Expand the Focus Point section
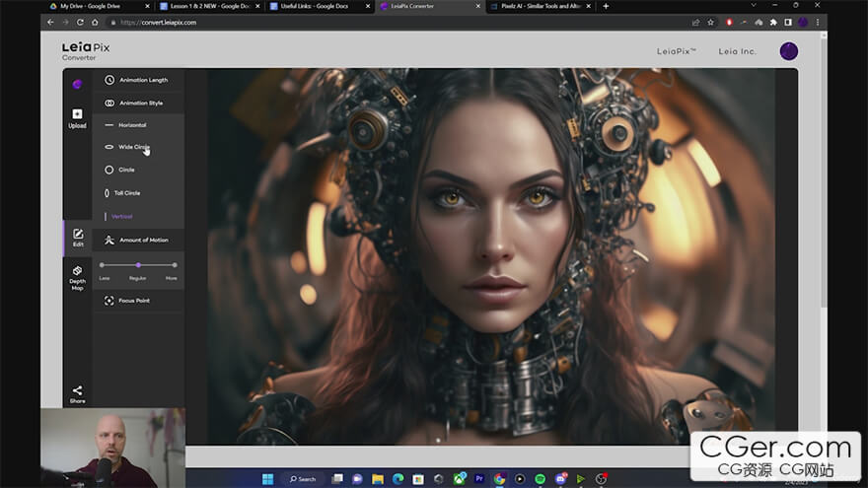 (x=138, y=301)
